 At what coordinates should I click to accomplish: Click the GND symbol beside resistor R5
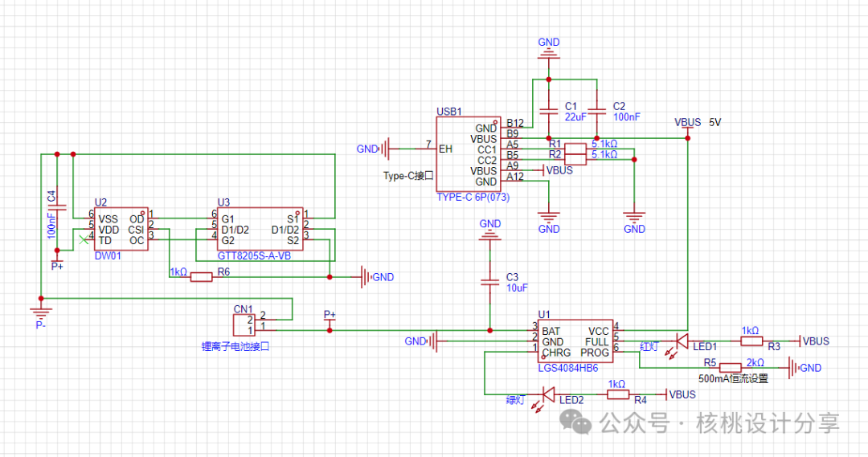[792, 367]
